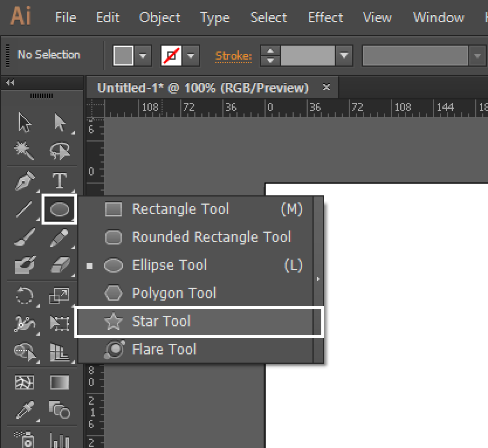Choose Rounded Rectangle Tool from flyout

[195, 237]
